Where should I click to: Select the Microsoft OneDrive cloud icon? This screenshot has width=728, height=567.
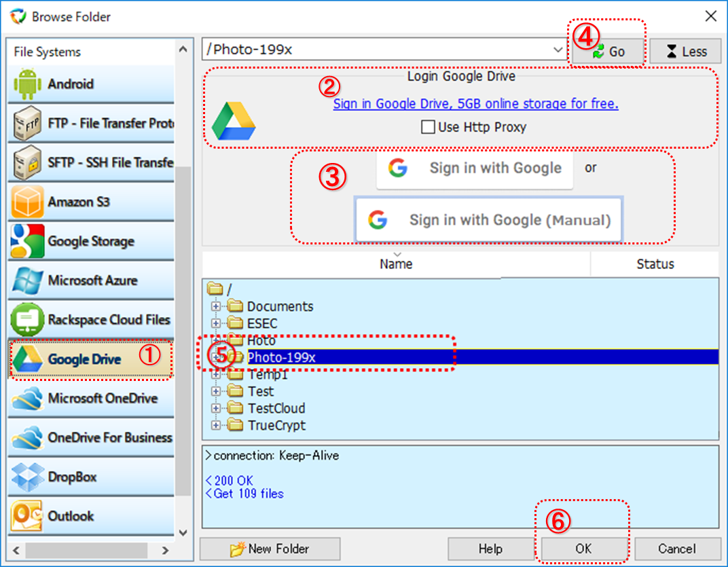(x=27, y=399)
